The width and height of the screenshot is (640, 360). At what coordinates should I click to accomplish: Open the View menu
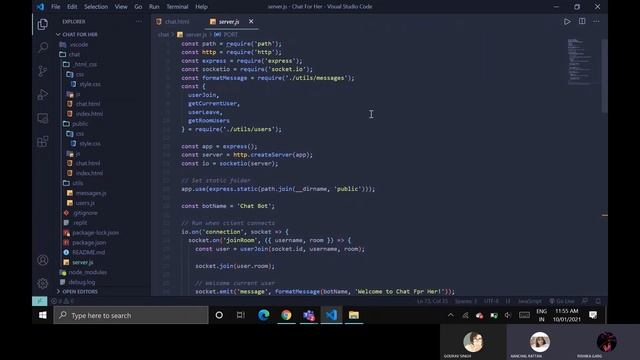(121, 7)
